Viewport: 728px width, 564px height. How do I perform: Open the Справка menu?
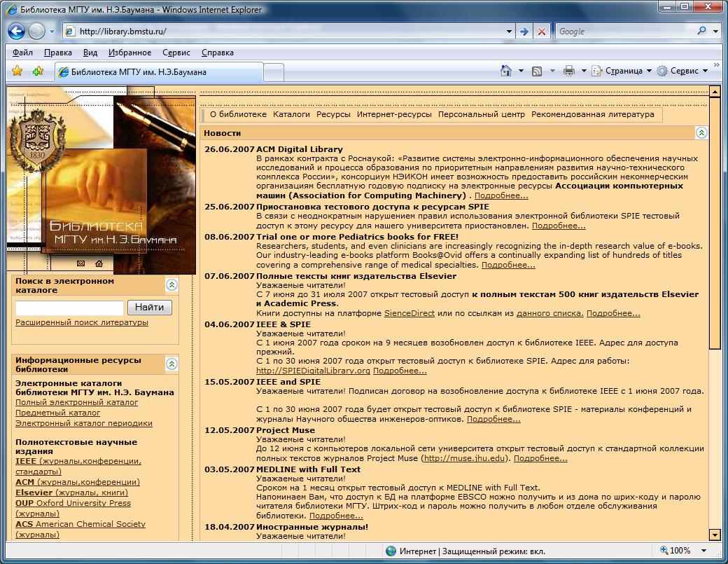coord(217,53)
